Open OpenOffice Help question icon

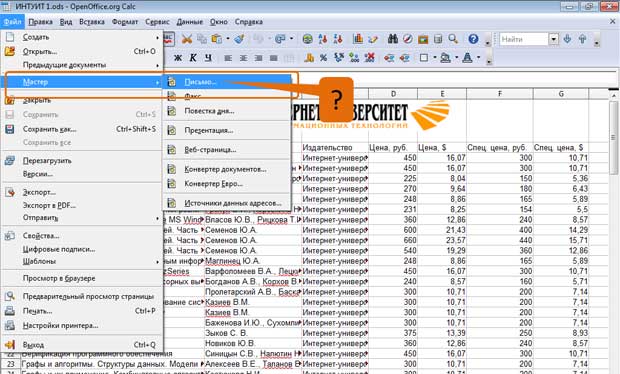pos(473,39)
